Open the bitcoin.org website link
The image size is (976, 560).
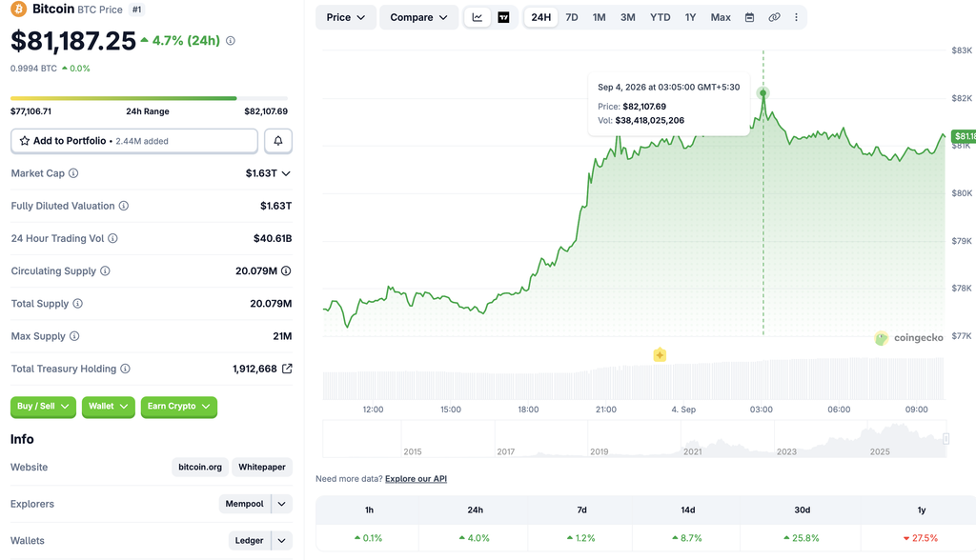tap(200, 468)
